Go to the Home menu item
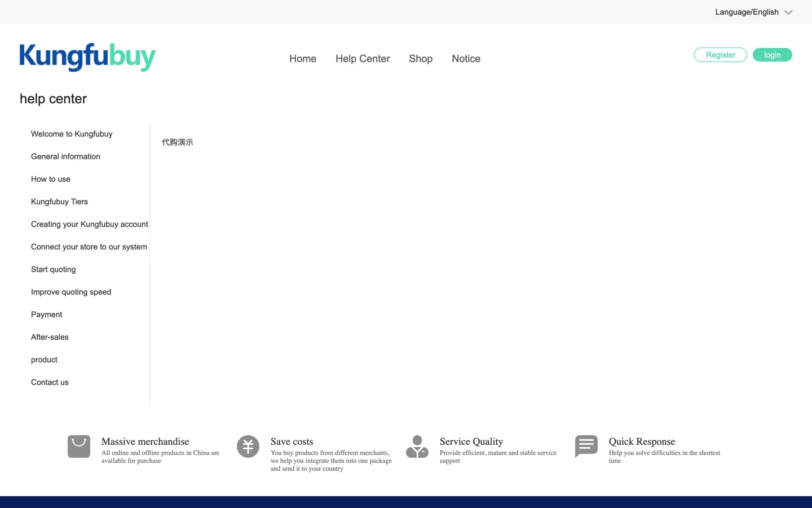 pos(303,59)
